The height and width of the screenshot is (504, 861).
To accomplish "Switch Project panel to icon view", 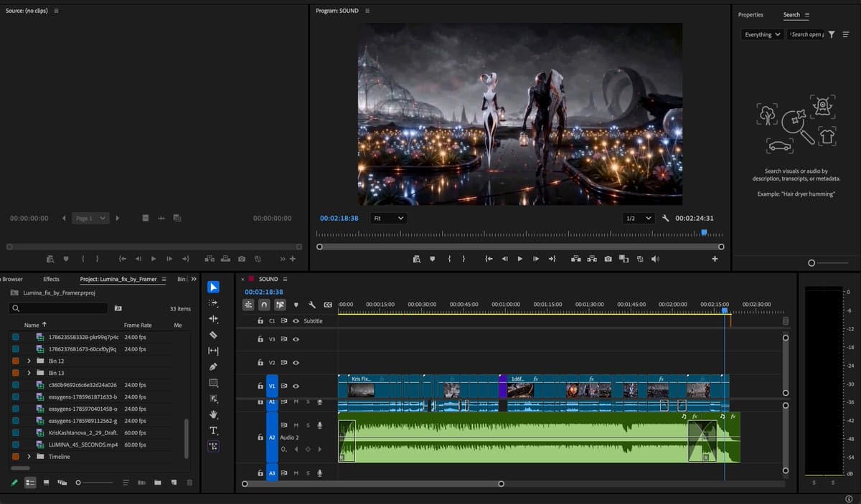I will click(x=46, y=482).
